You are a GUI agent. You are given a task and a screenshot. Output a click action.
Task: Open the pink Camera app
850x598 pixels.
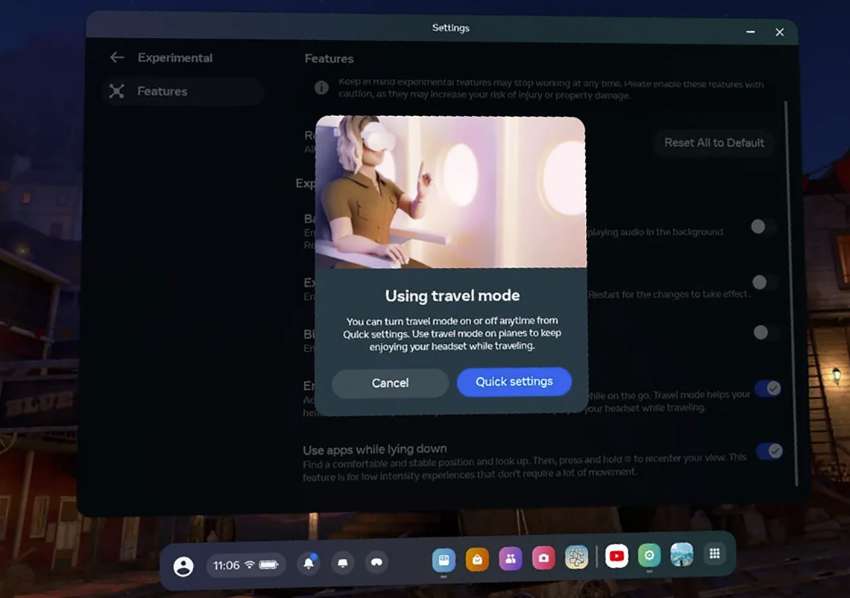[x=543, y=558]
